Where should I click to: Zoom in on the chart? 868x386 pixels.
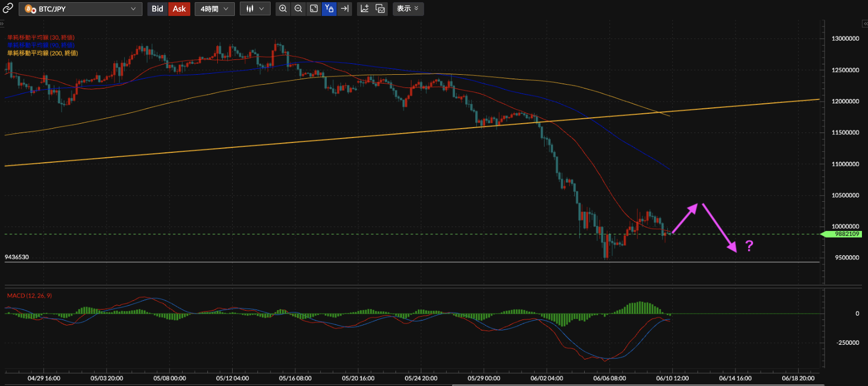283,9
